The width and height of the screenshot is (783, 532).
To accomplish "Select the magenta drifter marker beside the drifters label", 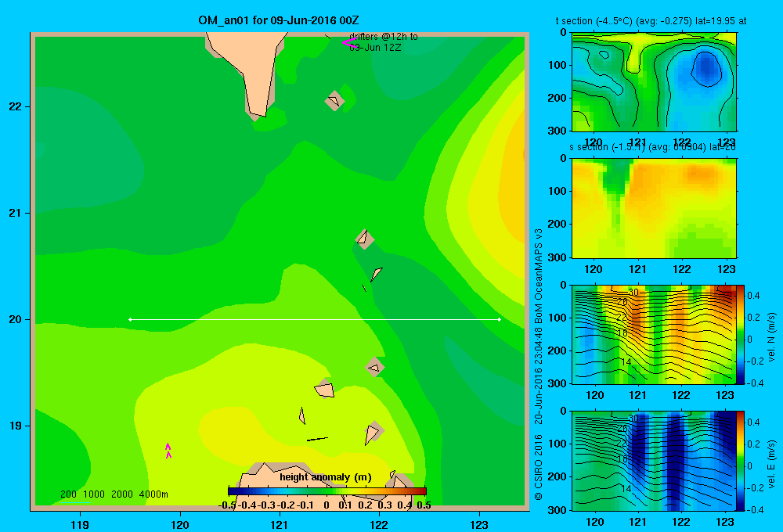I will 348,43.
